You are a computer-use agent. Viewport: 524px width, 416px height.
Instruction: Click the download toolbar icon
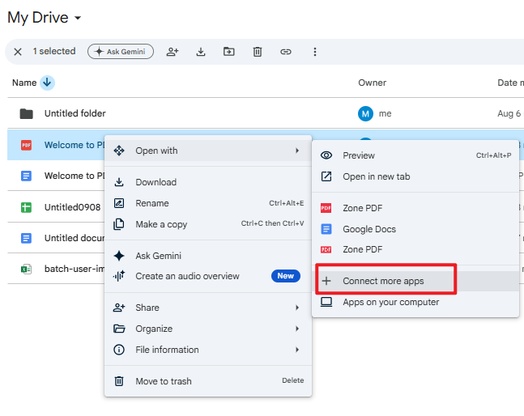(x=201, y=52)
